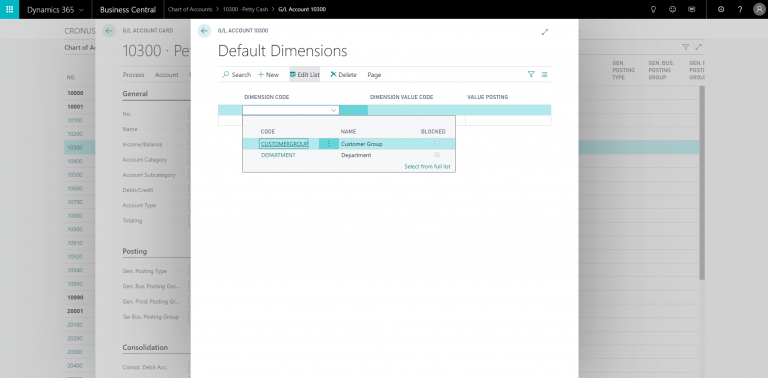
Task: Open filter icon in Chart of Accounts
Action: tap(686, 47)
